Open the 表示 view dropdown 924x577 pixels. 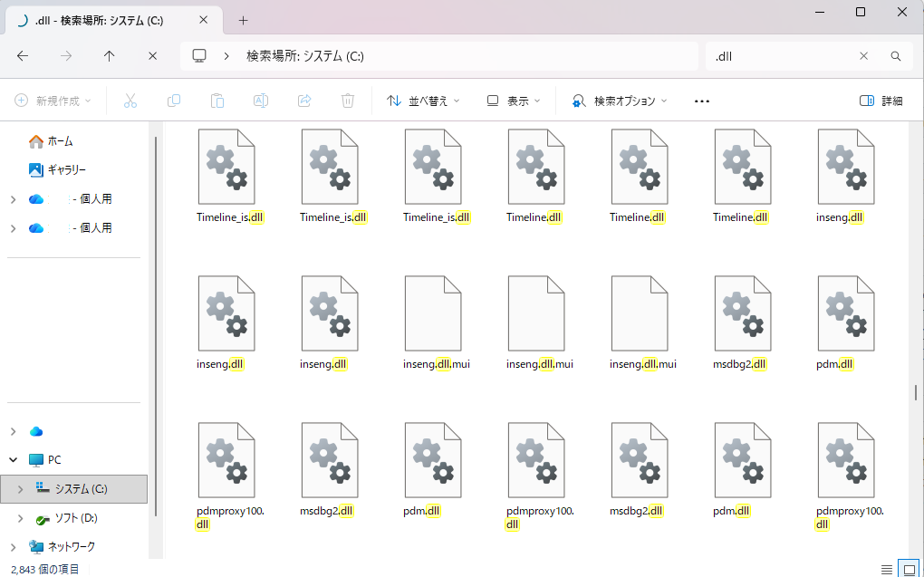[x=514, y=101]
